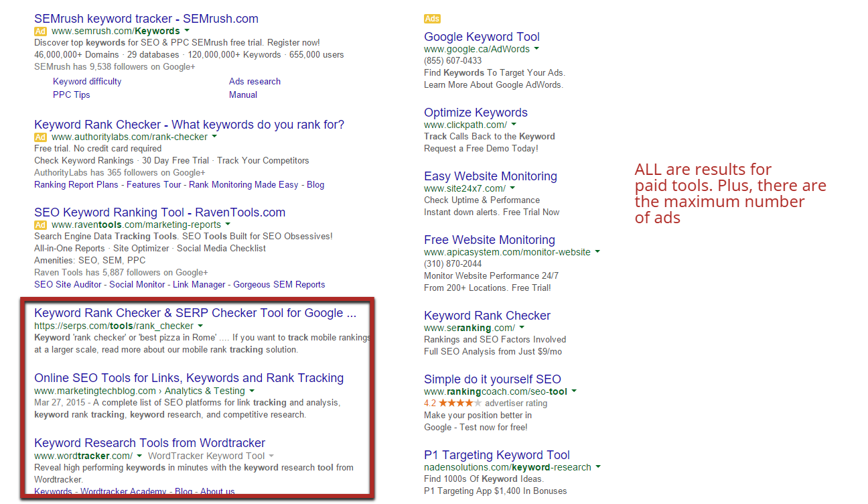The width and height of the screenshot is (868, 504).
Task: Visit the Keyword difficulty sitelink
Action: [x=87, y=81]
